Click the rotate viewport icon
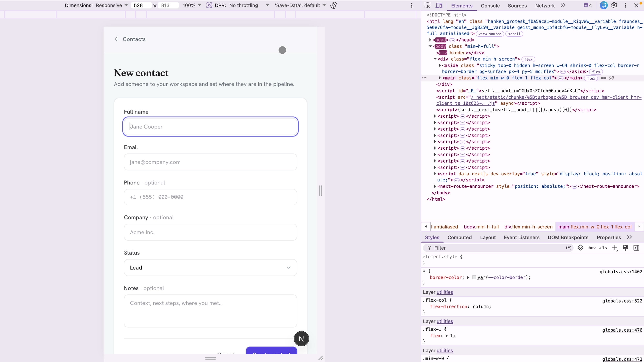644x362 pixels. click(334, 5)
